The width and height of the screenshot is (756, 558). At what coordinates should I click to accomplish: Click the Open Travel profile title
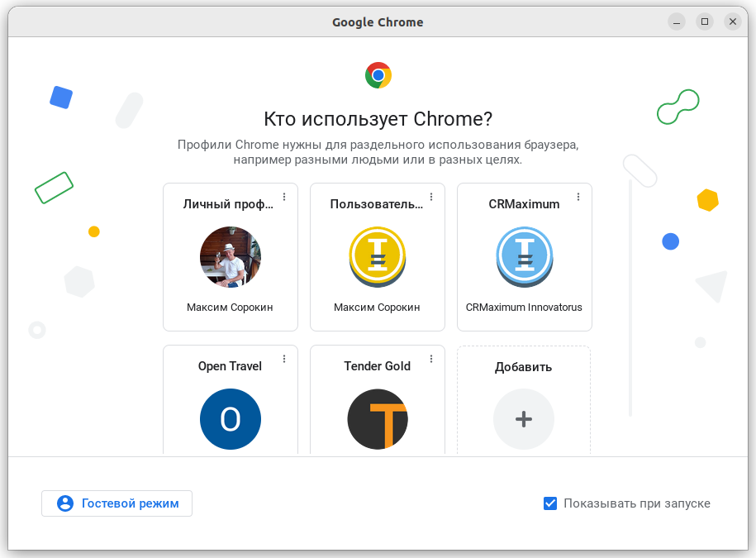(x=230, y=366)
